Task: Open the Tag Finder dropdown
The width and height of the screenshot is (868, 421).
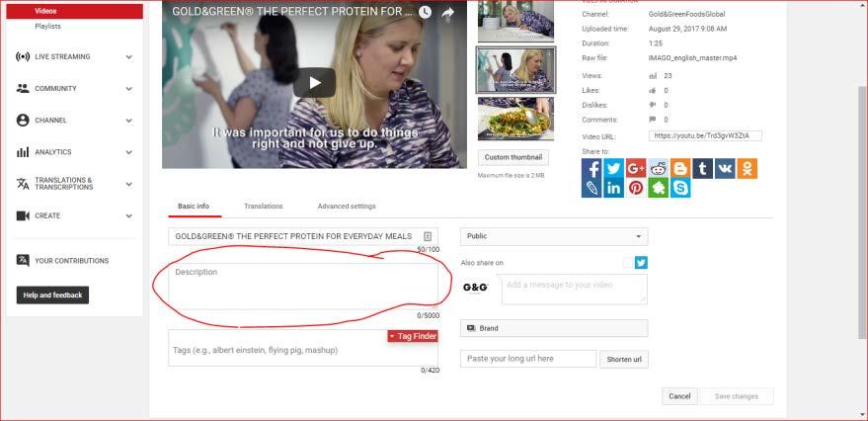Action: [x=413, y=336]
